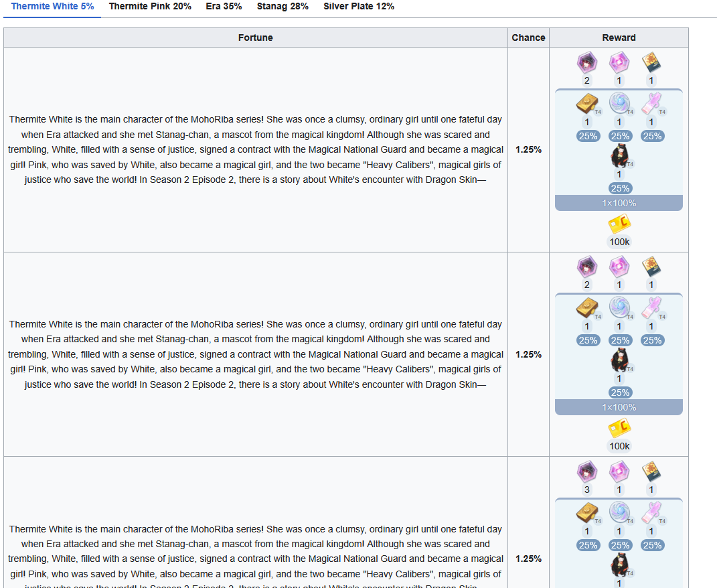This screenshot has height=588, width=717.
Task: Click the 100k amount in first reward row
Action: pyautogui.click(x=619, y=242)
